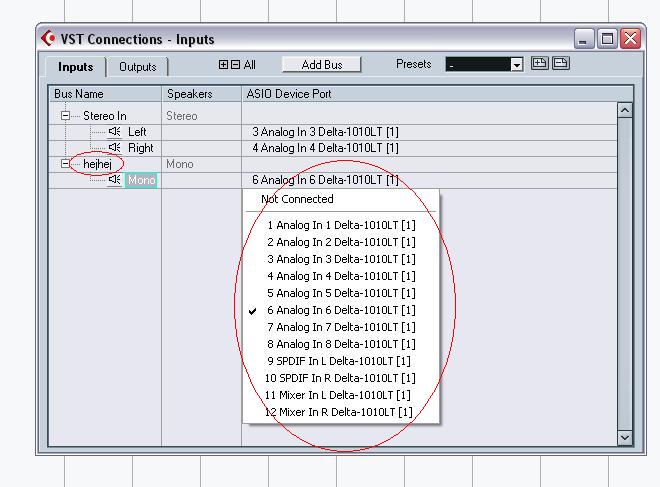Image resolution: width=660 pixels, height=487 pixels.
Task: Maximize the VST Connections window
Action: tap(607, 39)
